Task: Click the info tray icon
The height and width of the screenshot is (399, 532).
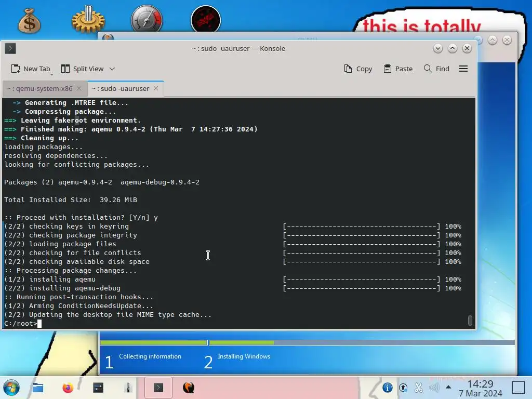Action: coord(388,388)
